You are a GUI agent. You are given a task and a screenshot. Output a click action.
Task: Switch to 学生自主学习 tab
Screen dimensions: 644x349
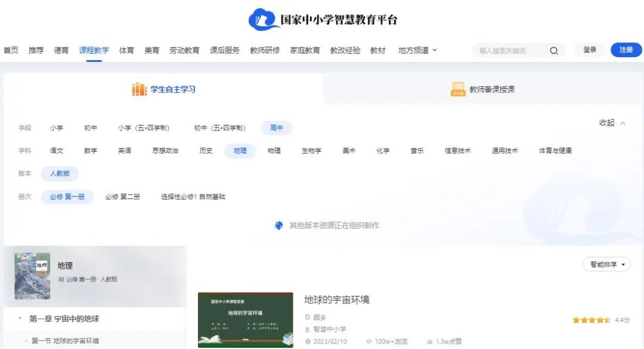tap(163, 89)
